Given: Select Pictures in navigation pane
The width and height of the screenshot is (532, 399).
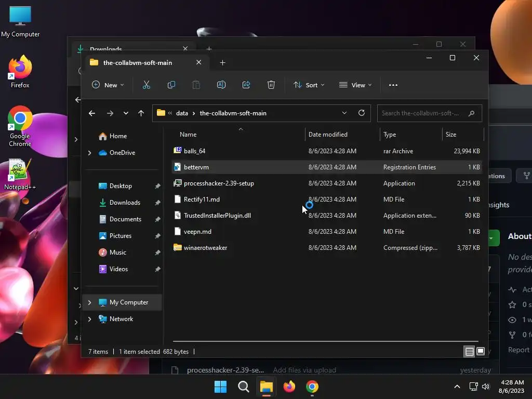Looking at the screenshot, I should [121, 236].
